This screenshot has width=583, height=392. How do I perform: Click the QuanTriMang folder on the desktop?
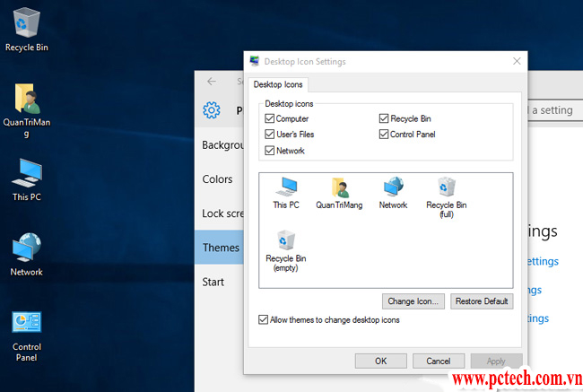tap(27, 109)
